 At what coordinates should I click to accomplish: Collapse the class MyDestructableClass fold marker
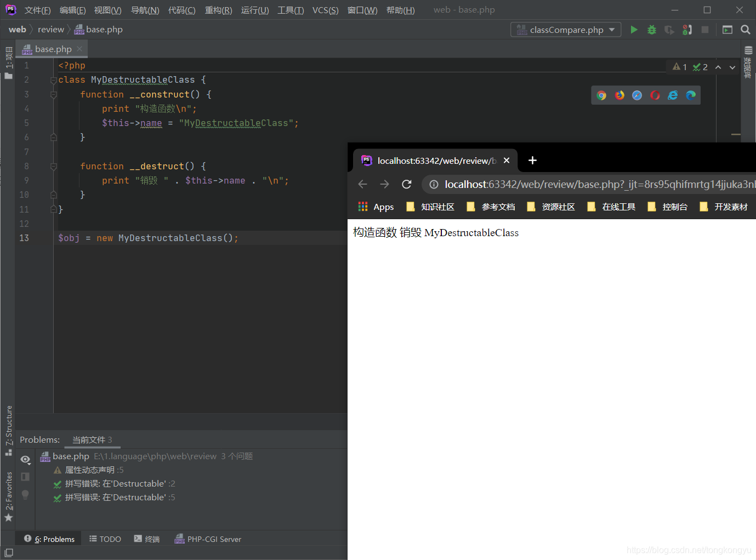[54, 80]
